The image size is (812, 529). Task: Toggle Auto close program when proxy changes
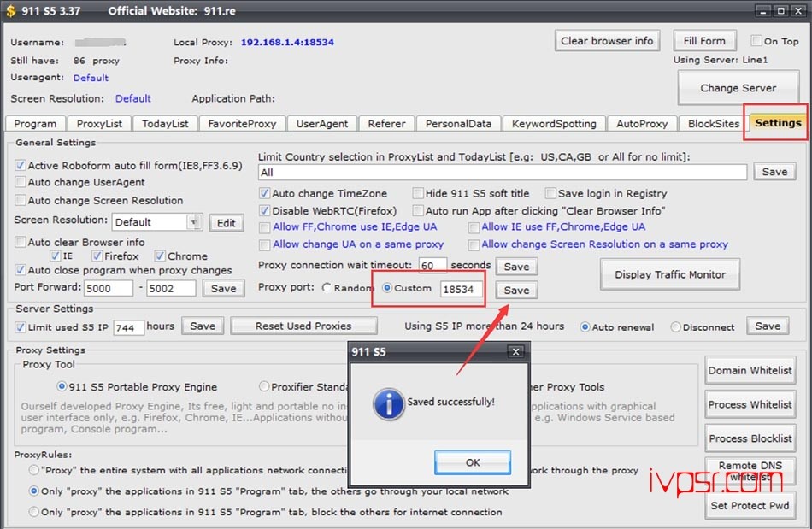click(x=21, y=270)
